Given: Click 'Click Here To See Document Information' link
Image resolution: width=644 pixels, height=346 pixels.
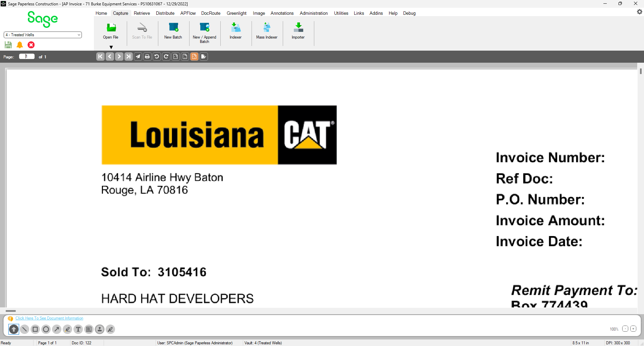Looking at the screenshot, I should [x=49, y=318].
